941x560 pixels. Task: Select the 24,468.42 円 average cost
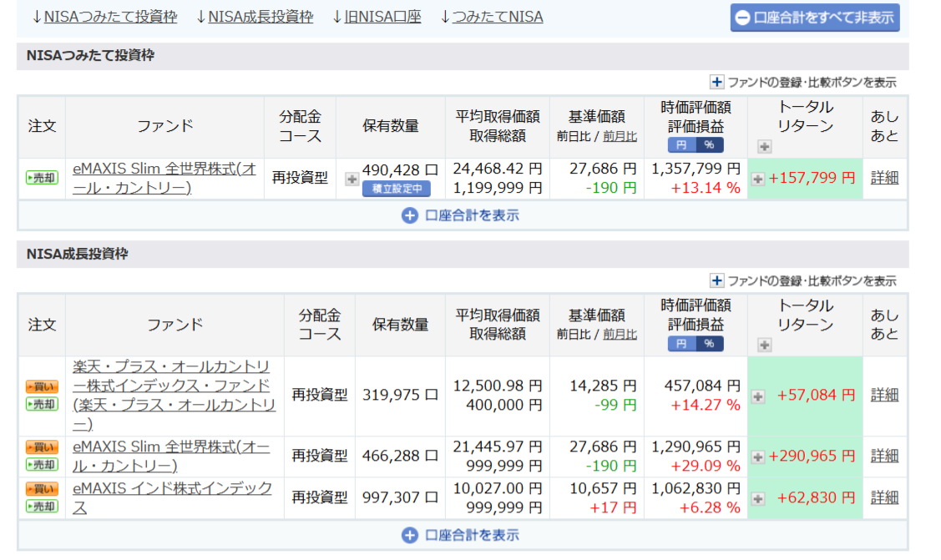click(x=498, y=169)
